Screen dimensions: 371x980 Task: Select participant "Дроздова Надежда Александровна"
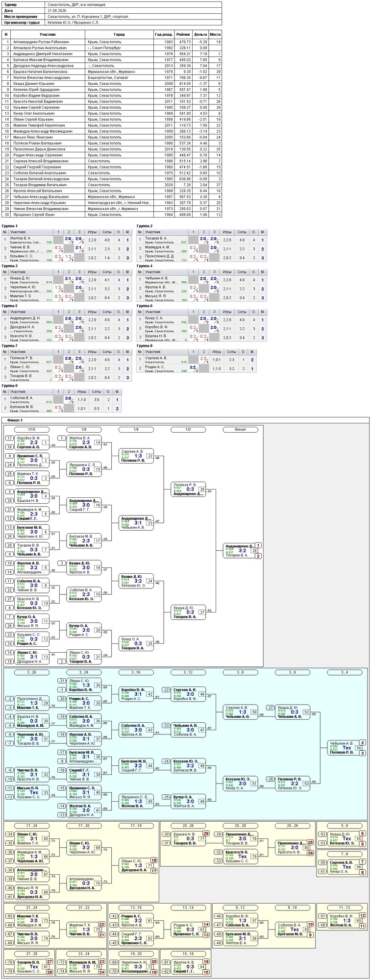(x=43, y=66)
